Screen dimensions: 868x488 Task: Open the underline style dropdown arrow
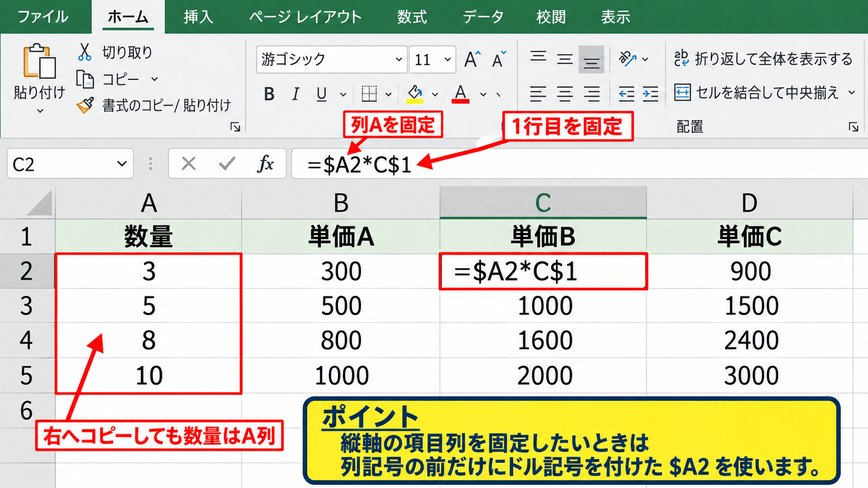pos(343,94)
